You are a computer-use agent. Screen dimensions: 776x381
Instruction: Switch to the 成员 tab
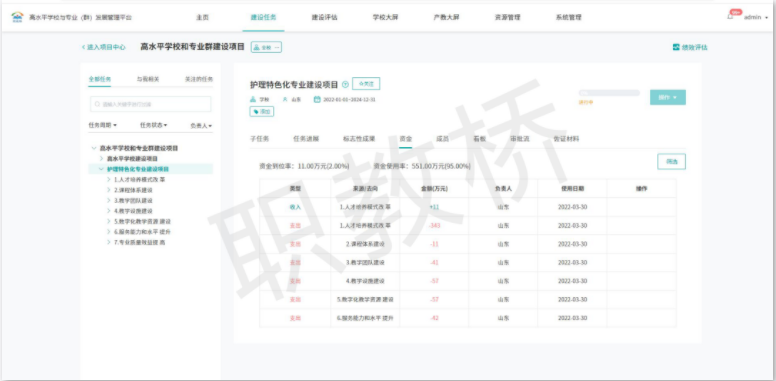click(x=442, y=139)
